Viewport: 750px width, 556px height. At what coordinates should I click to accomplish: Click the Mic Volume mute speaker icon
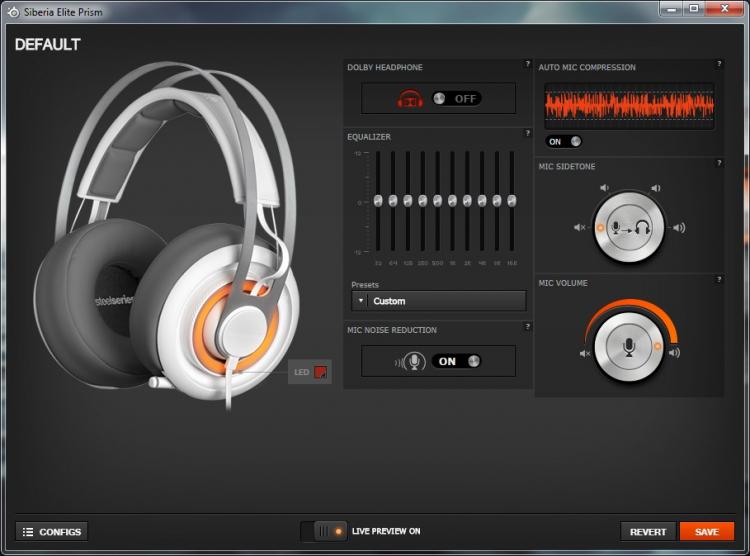pos(585,354)
